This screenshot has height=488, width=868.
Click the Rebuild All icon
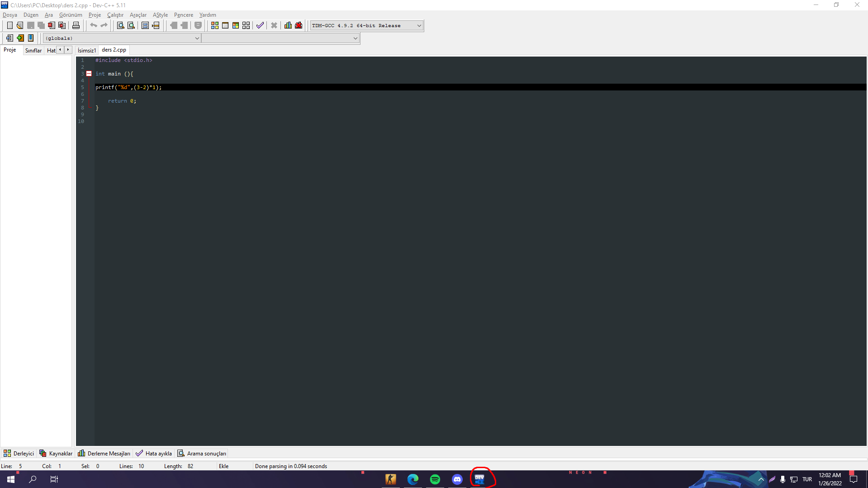pos(246,25)
